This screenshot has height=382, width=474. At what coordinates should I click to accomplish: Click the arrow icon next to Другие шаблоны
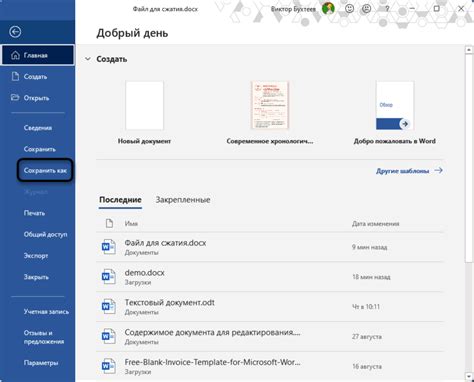(439, 170)
